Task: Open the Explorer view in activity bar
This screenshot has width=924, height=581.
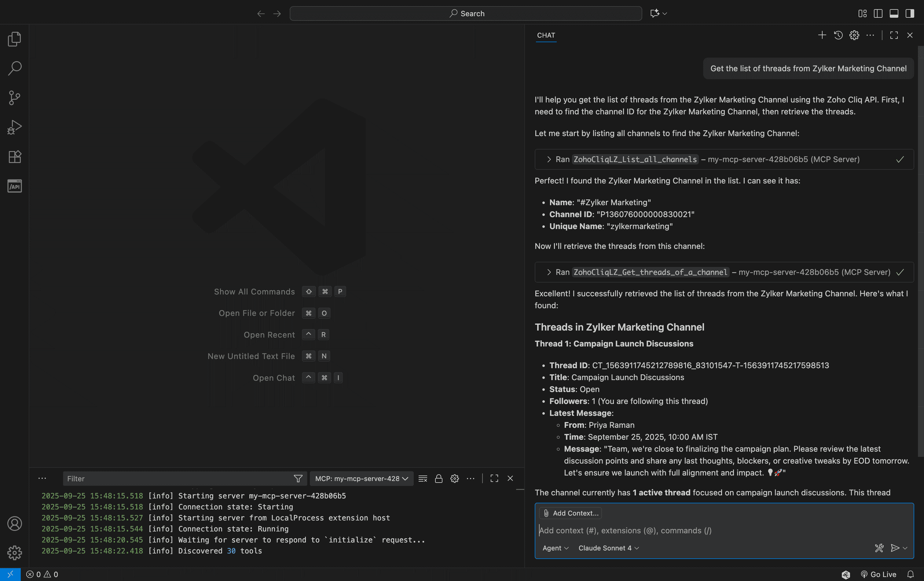Action: pyautogui.click(x=15, y=39)
